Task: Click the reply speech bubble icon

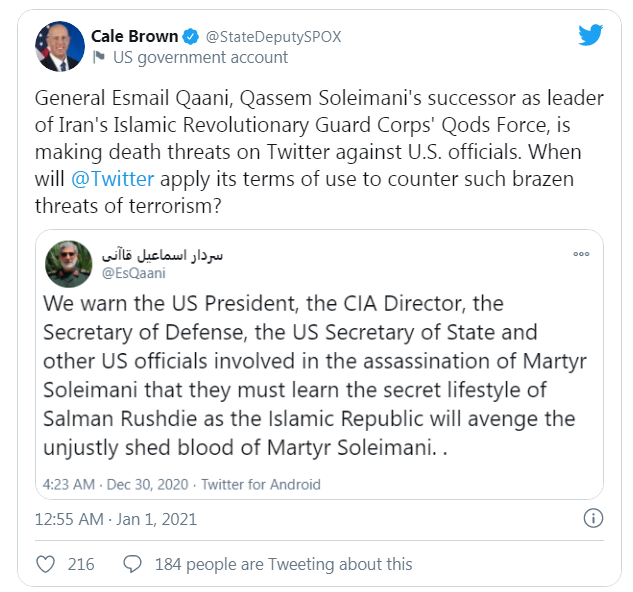Action: pyautogui.click(x=131, y=564)
